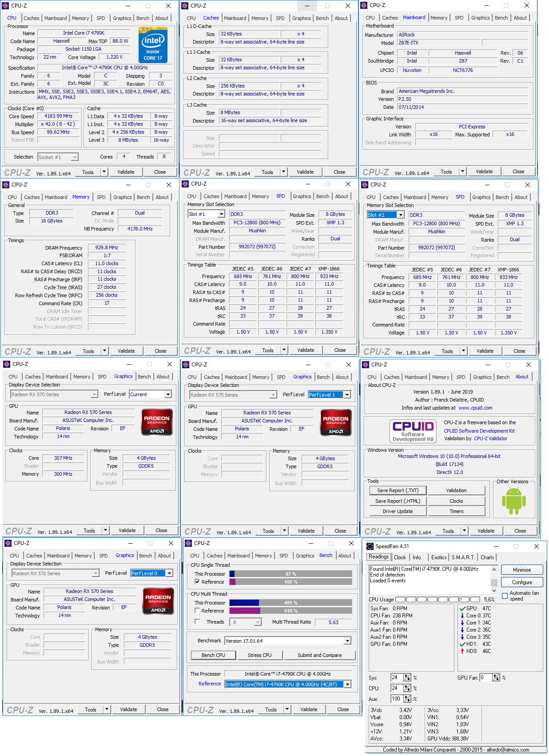Click the Bench CPU button

tap(213, 655)
